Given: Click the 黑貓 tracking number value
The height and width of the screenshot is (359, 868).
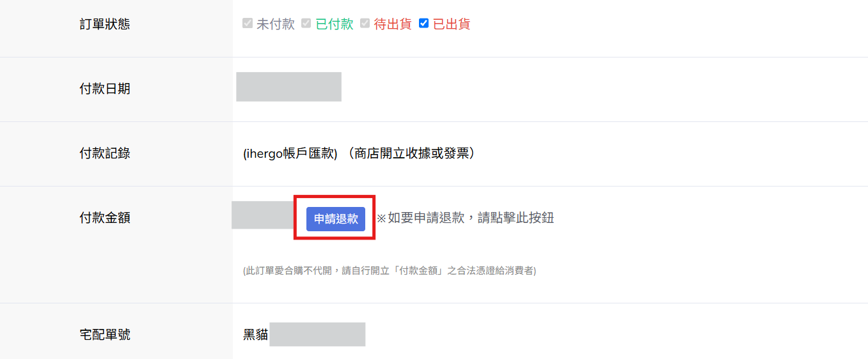Looking at the screenshot, I should click(x=304, y=335).
